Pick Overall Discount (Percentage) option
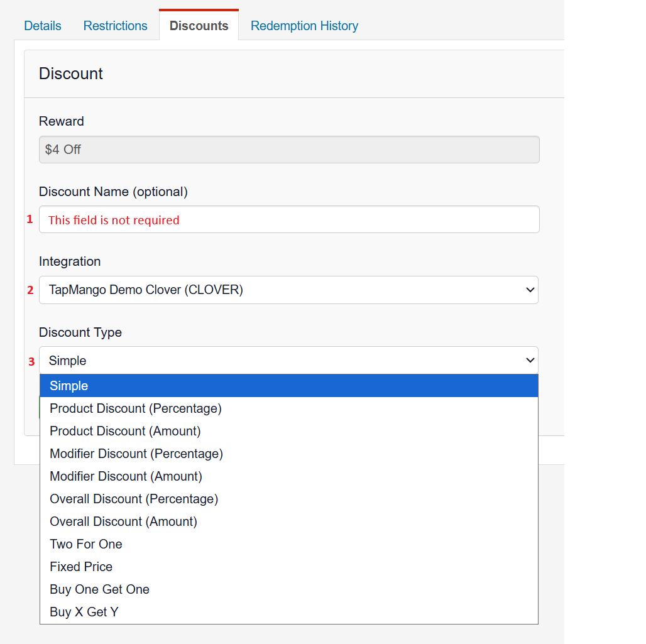This screenshot has width=646, height=644. [x=289, y=499]
